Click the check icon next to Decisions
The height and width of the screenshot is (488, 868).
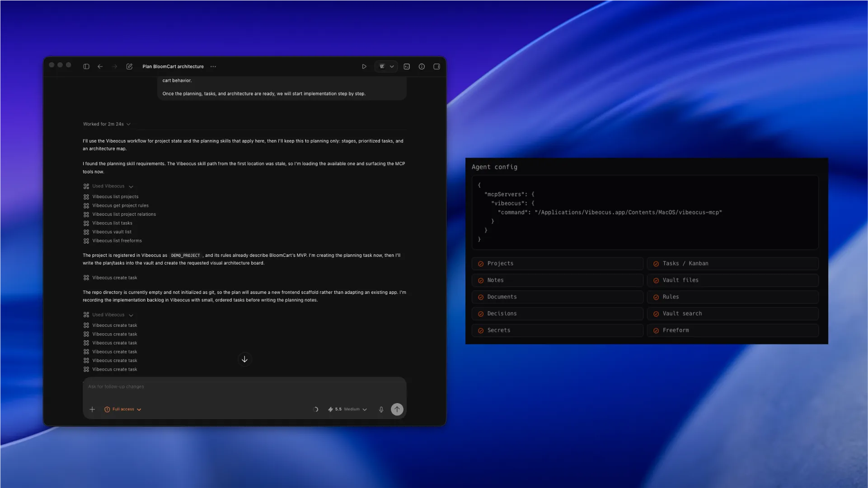pos(481,314)
